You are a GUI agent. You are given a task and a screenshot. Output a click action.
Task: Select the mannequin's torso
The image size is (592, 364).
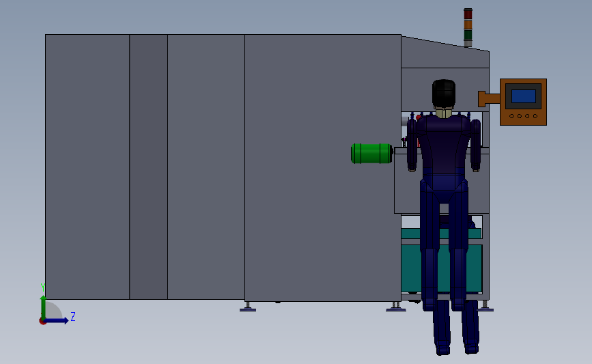[x=444, y=145]
